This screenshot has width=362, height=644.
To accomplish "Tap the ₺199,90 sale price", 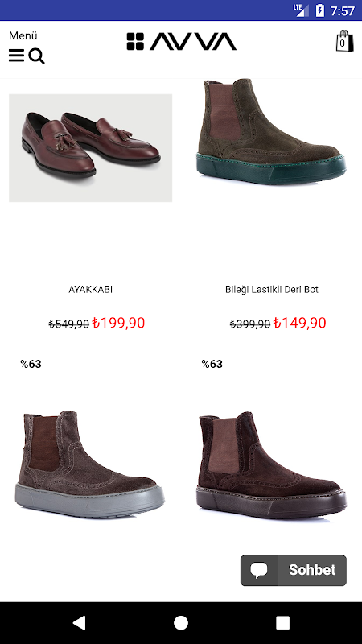I will coord(118,323).
